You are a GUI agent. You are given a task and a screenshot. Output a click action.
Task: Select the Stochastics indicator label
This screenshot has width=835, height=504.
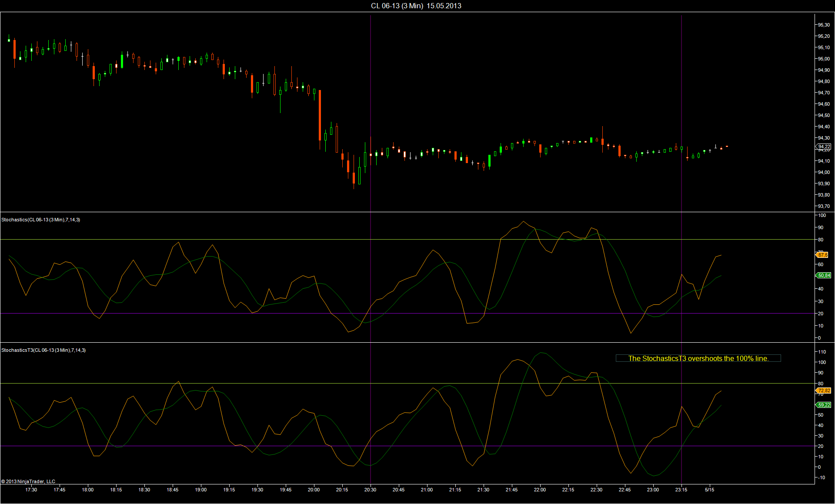tap(40, 220)
